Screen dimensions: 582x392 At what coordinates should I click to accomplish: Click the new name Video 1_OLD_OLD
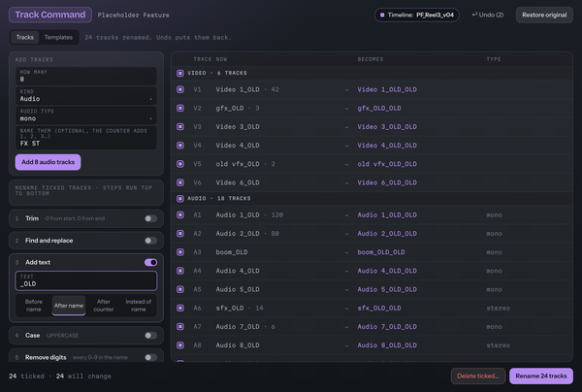pos(387,89)
